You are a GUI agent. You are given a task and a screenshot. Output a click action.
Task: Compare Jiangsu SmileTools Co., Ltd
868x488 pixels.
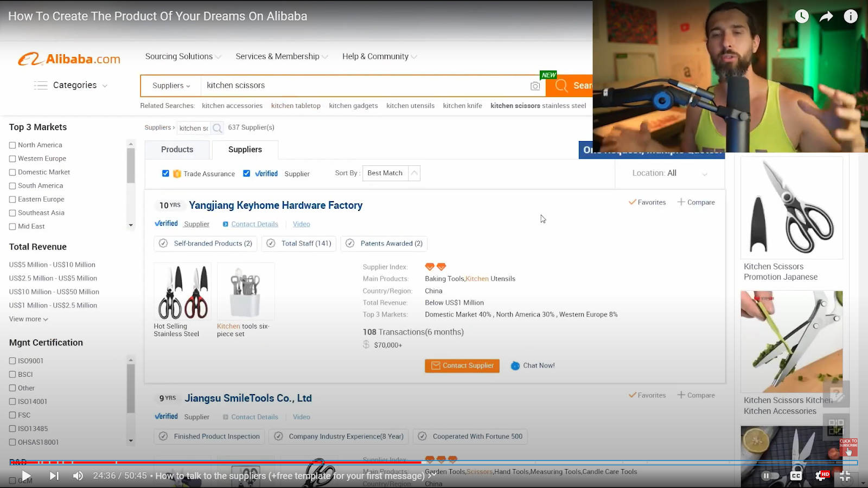click(x=696, y=395)
